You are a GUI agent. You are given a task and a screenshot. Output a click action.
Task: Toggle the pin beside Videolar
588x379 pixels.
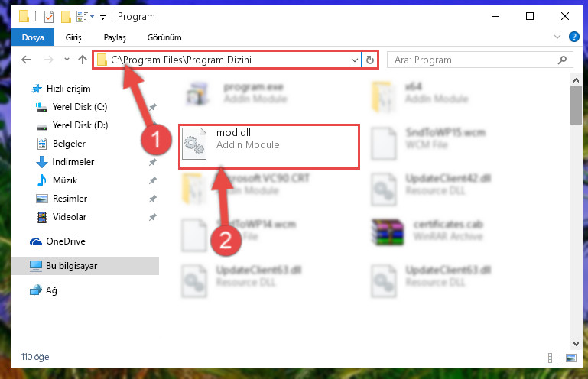pos(153,217)
